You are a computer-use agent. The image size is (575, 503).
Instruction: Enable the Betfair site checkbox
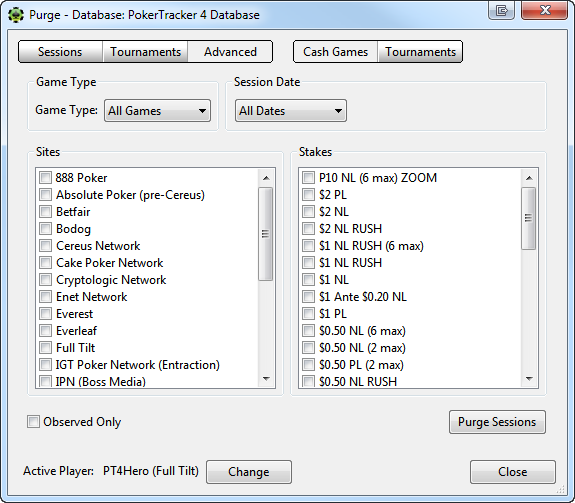coord(45,212)
